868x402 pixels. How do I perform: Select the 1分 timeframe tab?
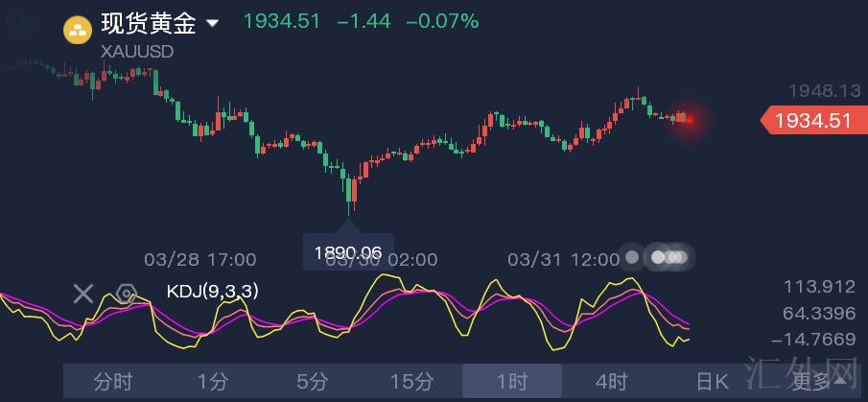213,382
